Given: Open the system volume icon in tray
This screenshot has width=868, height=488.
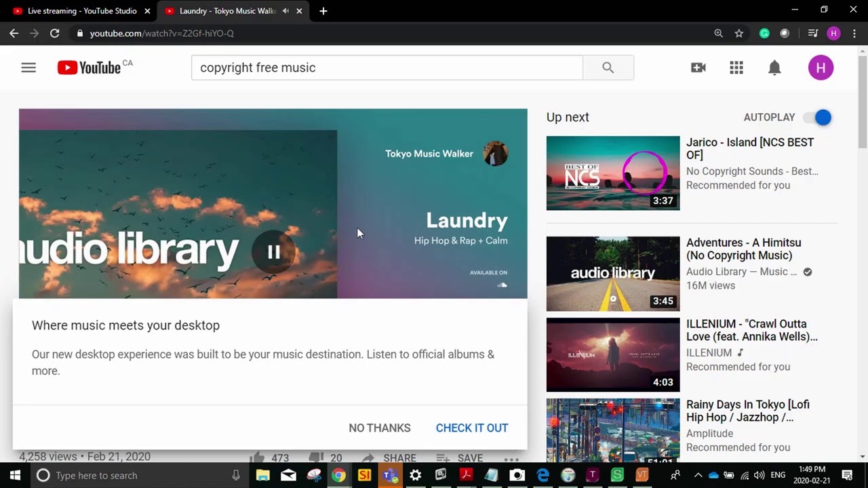Looking at the screenshot, I should click(759, 475).
